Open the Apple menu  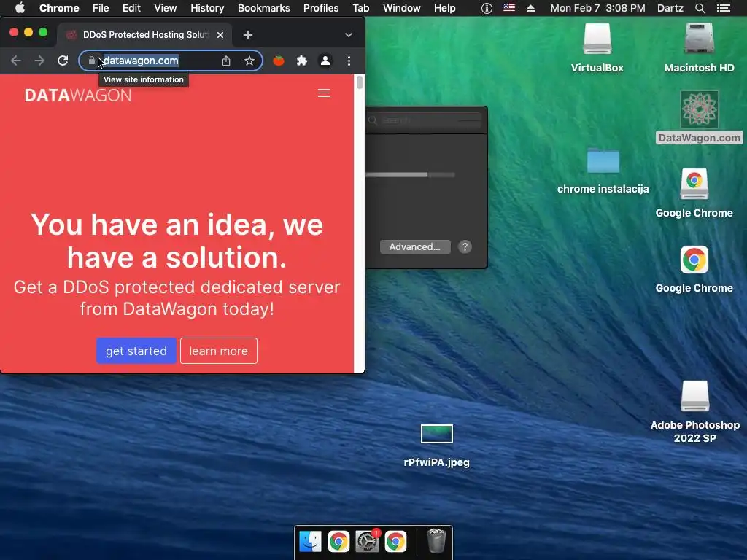tap(20, 8)
